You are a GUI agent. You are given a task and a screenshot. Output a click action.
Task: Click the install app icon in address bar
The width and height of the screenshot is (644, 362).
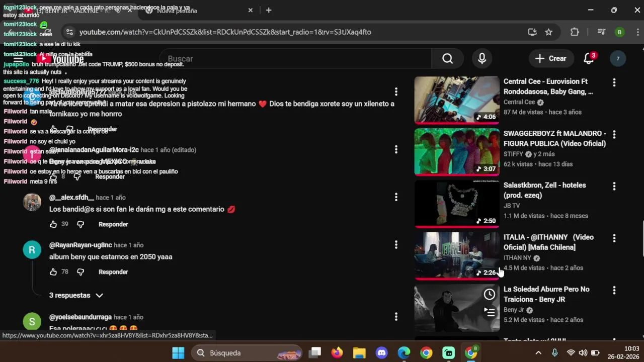pyautogui.click(x=532, y=32)
